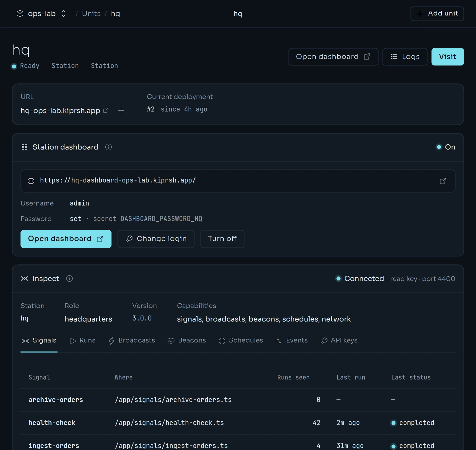Viewport: 476px width, 450px height.
Task: Click the /app/signals/health-check.ts path
Action: pyautogui.click(x=169, y=423)
